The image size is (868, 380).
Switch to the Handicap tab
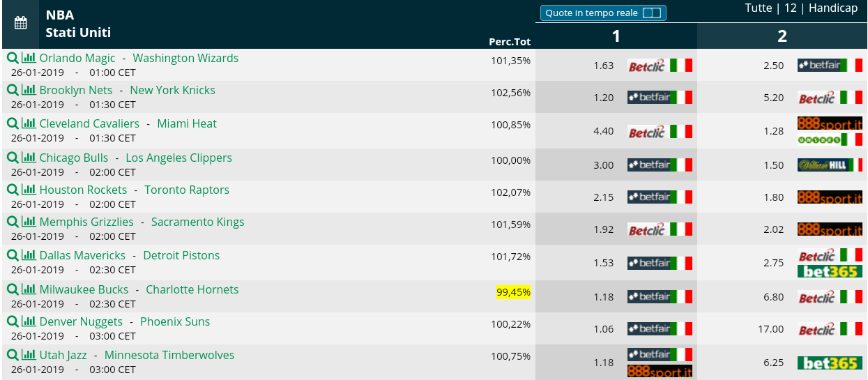pos(834,8)
